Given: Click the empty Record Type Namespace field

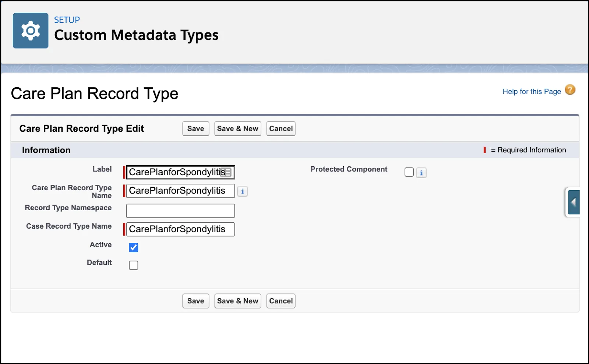Looking at the screenshot, I should tap(180, 211).
